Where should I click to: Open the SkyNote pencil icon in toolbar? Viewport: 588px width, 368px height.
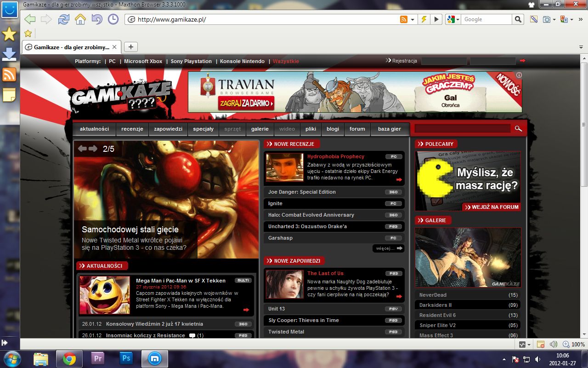click(x=533, y=19)
